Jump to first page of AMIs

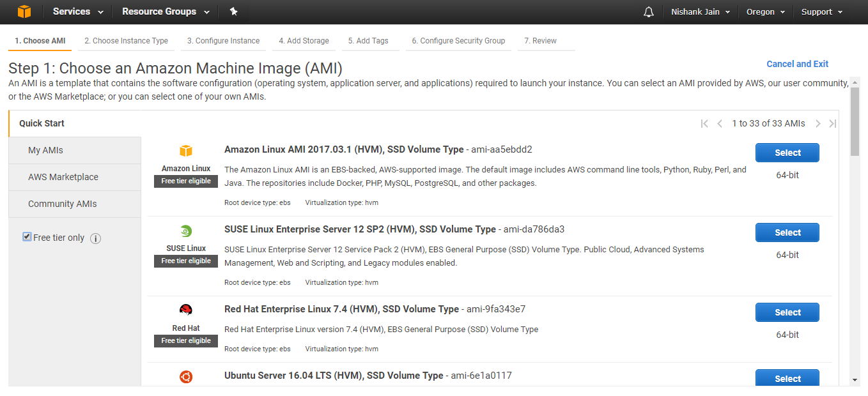tap(704, 123)
